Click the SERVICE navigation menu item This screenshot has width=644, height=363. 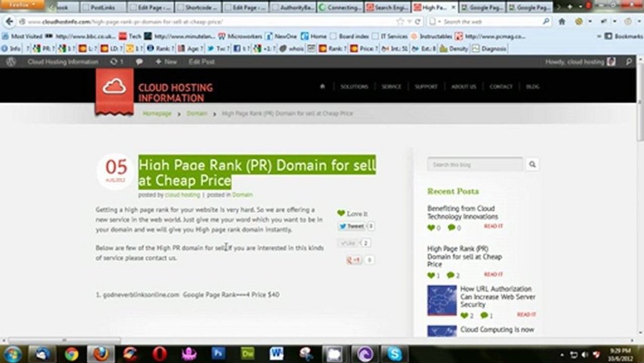391,87
